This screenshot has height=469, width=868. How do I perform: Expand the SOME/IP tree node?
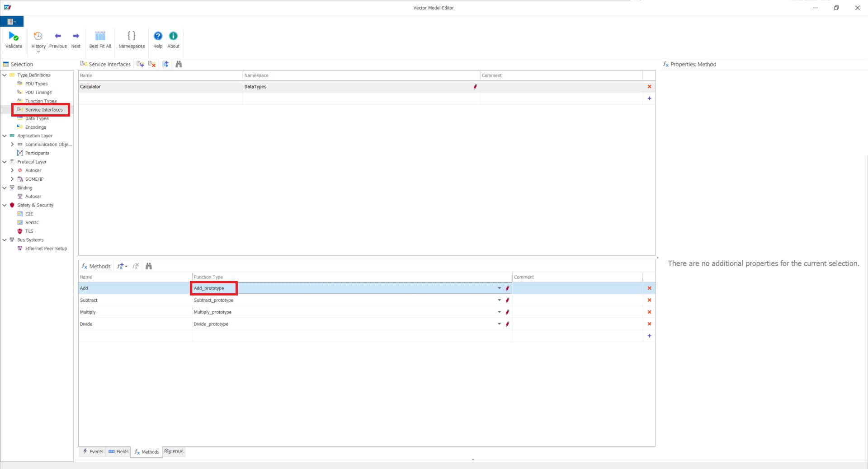12,179
